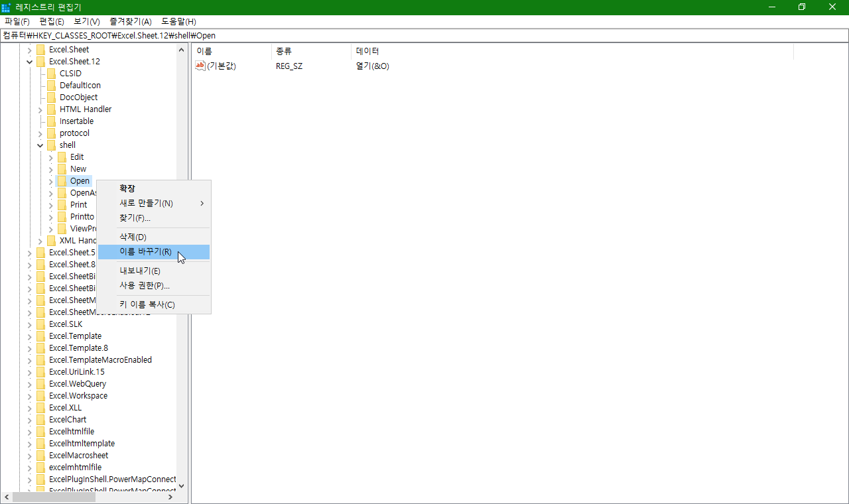Select the Printto folder icon

(x=62, y=217)
